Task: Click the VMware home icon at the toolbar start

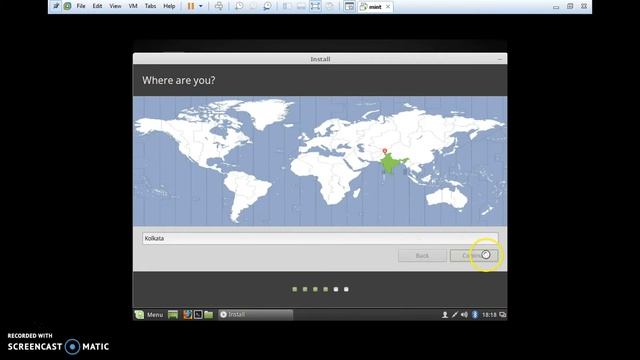Action: [56, 6]
